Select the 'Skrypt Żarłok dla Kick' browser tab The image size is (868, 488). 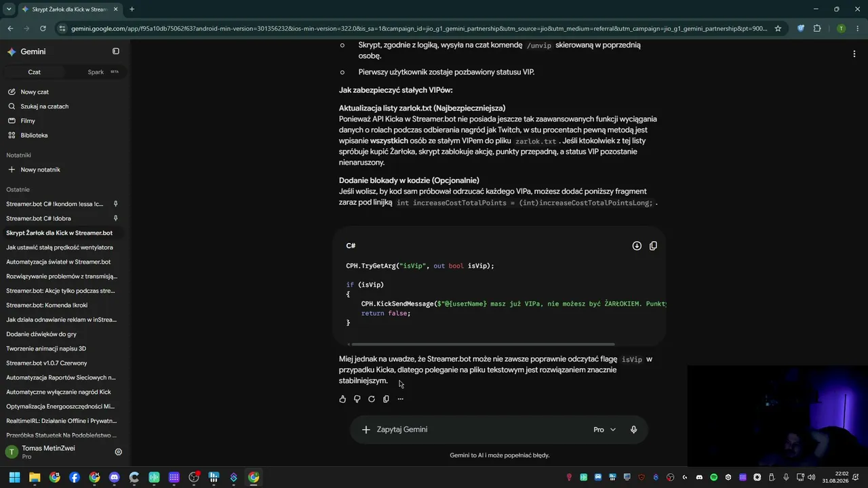70,9
